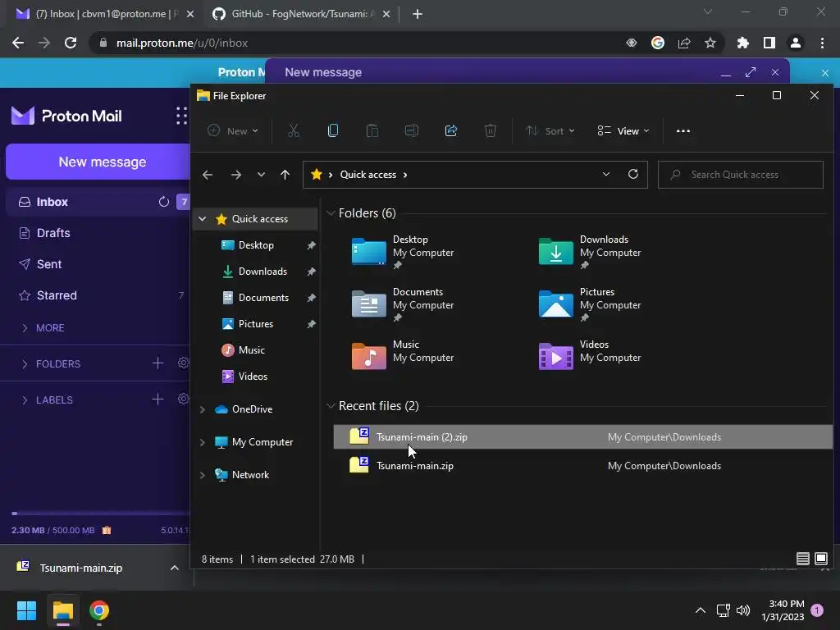The width and height of the screenshot is (840, 630).
Task: Collapse the Quick access tree node
Action: click(x=202, y=218)
